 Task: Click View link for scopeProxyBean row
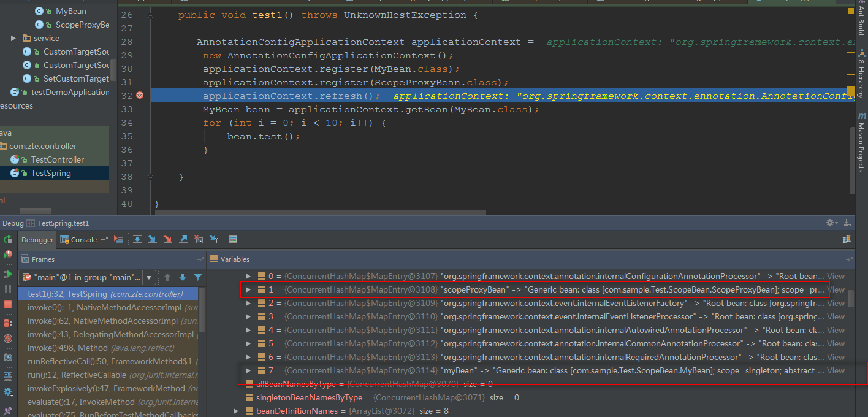(x=836, y=290)
